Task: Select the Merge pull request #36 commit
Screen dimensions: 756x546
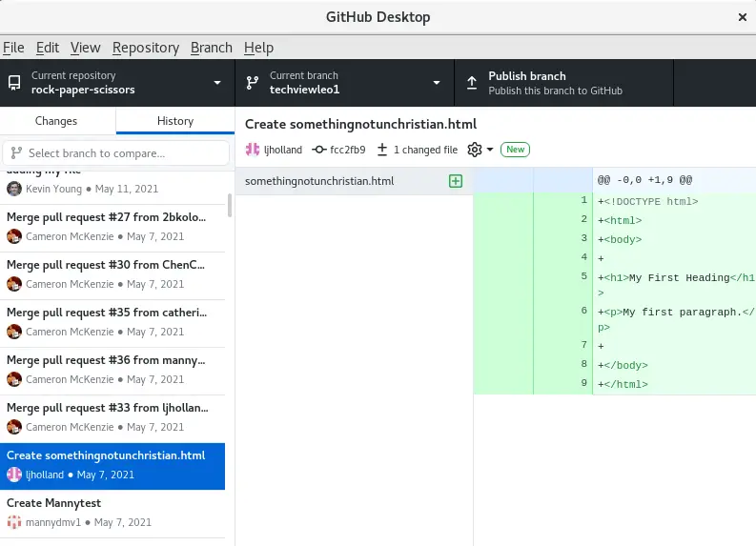Action: (112, 371)
